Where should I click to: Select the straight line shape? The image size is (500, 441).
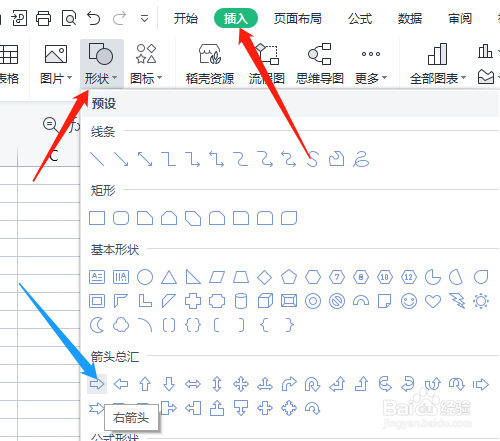(x=97, y=159)
